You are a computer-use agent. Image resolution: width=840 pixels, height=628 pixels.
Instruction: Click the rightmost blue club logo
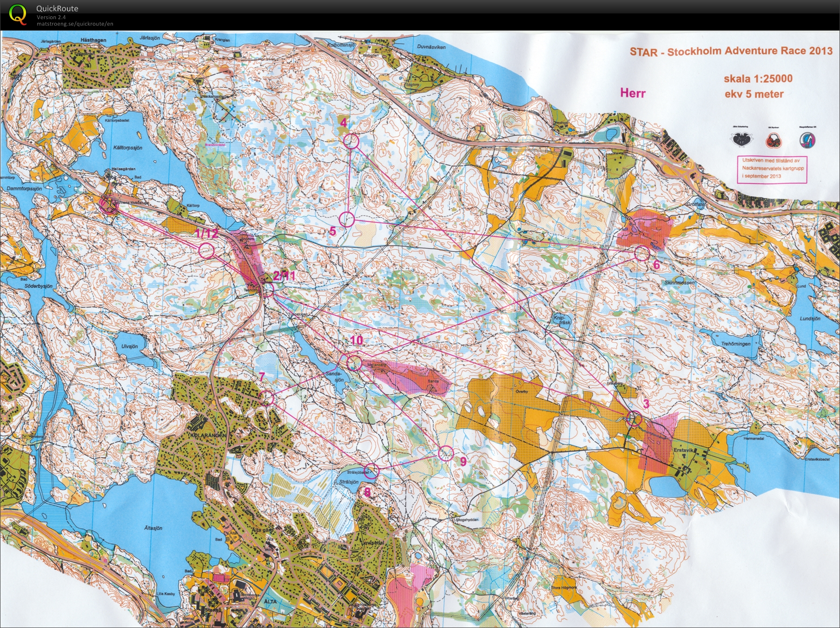(x=807, y=139)
